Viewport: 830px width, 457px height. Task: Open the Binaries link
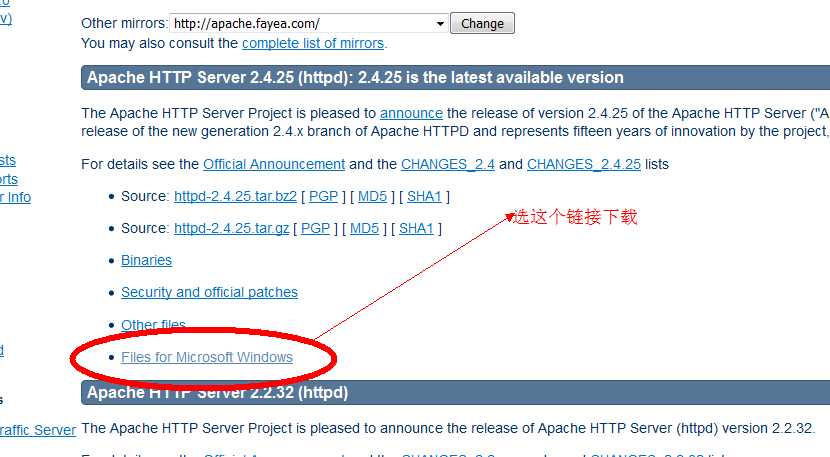coord(147,261)
